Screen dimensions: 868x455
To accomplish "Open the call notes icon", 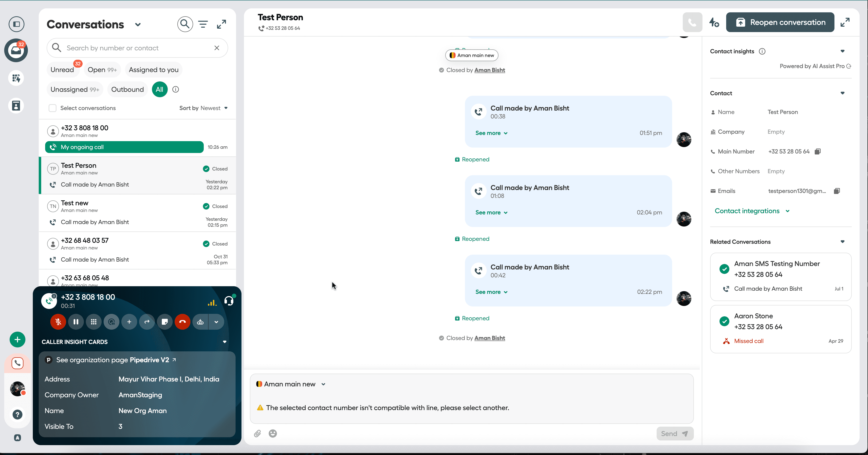I will tap(165, 322).
